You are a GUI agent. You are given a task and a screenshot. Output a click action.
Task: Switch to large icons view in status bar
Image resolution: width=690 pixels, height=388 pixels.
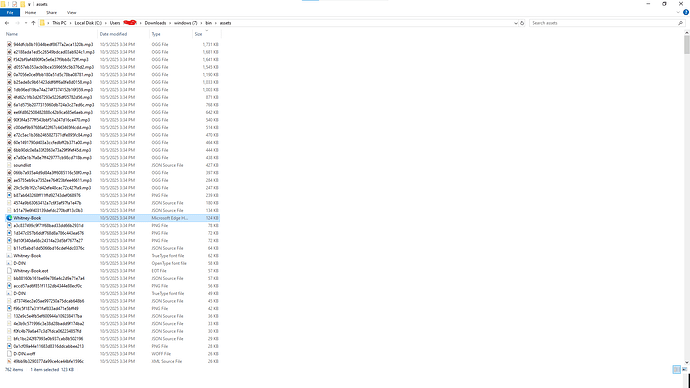684,370
